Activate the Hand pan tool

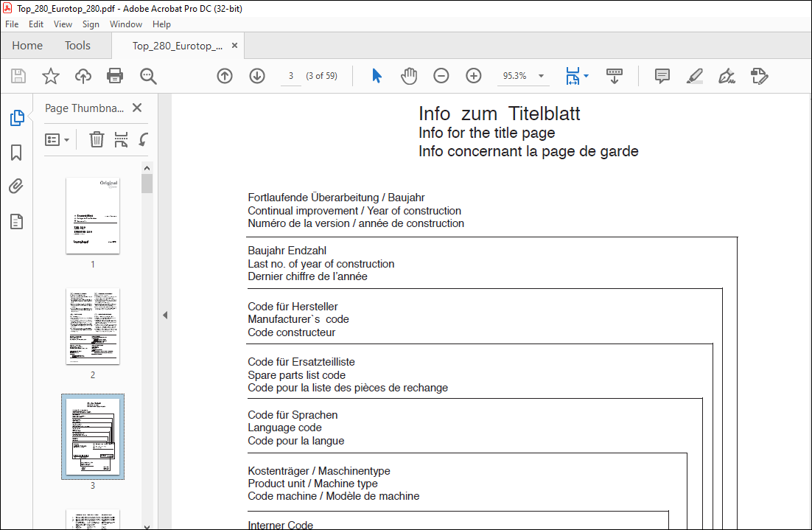click(x=409, y=76)
